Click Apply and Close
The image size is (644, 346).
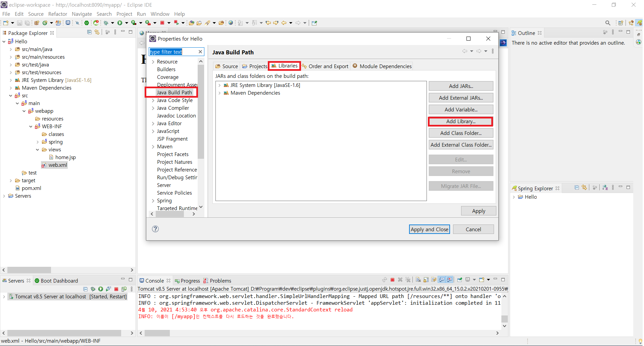point(430,229)
